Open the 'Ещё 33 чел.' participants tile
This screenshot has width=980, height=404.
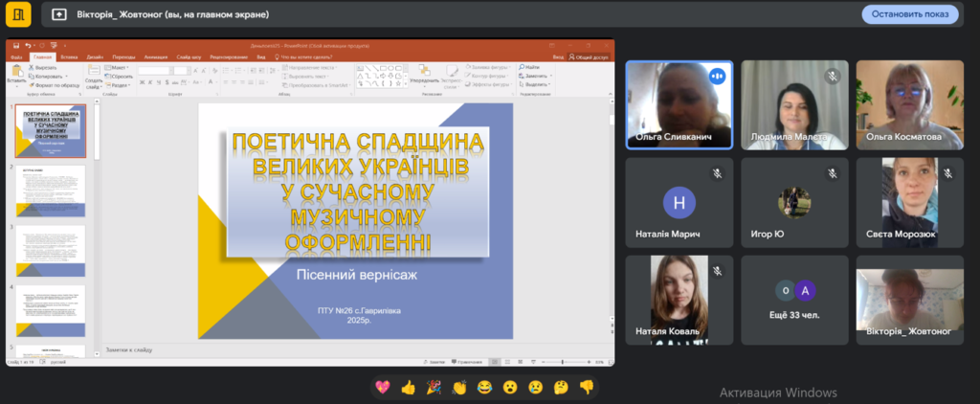click(x=795, y=299)
